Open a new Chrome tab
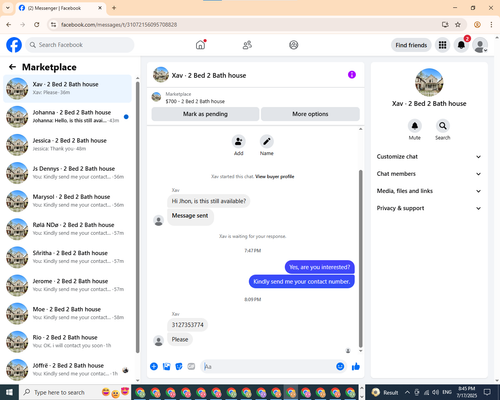 click(114, 8)
